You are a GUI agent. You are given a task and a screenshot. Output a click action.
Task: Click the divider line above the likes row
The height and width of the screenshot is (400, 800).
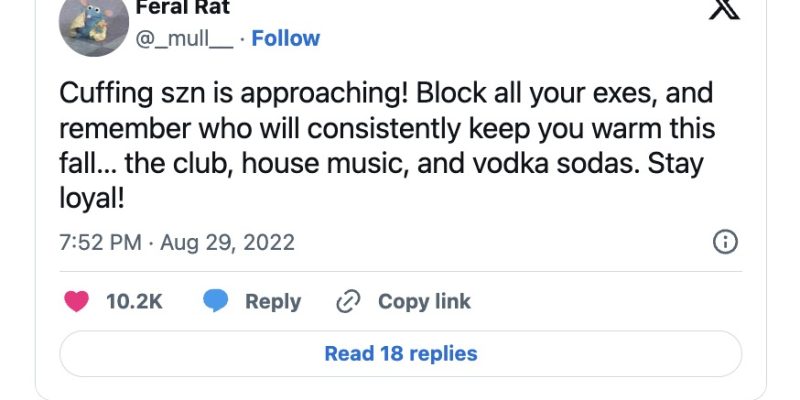400,271
